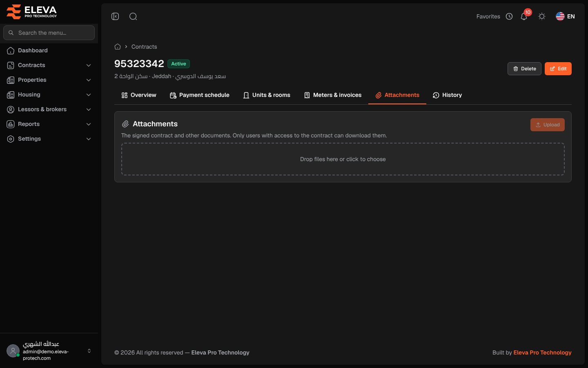
Task: Go to home via breadcrumb house icon
Action: tap(118, 47)
